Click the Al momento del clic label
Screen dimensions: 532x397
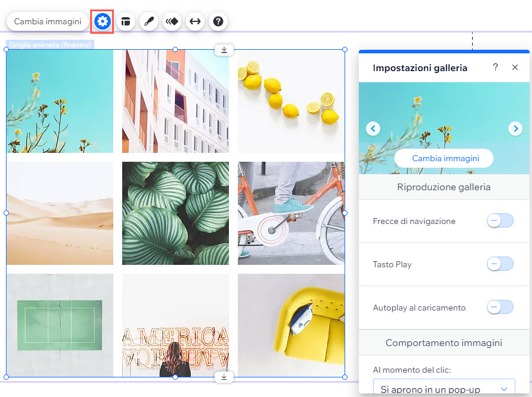pyautogui.click(x=412, y=370)
